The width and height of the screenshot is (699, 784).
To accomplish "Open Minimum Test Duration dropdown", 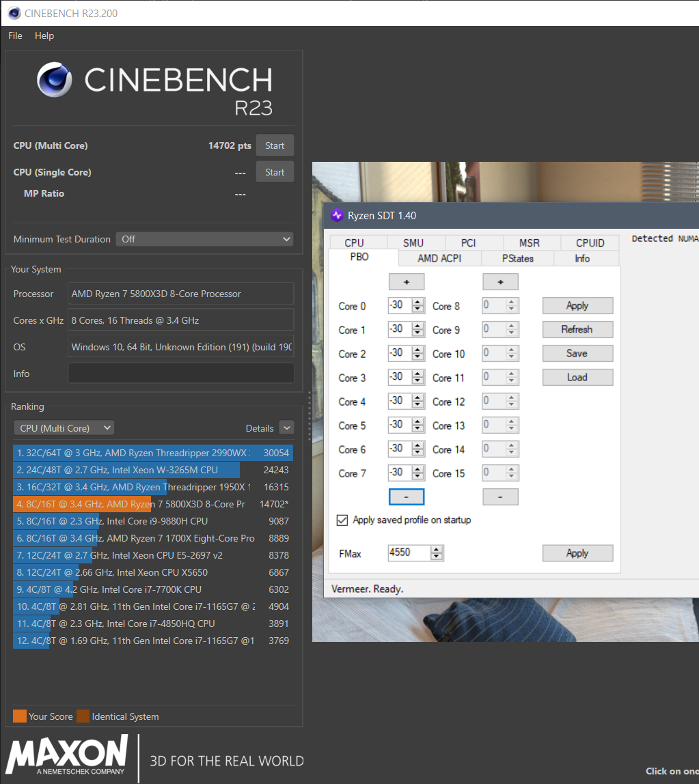I will coord(205,239).
